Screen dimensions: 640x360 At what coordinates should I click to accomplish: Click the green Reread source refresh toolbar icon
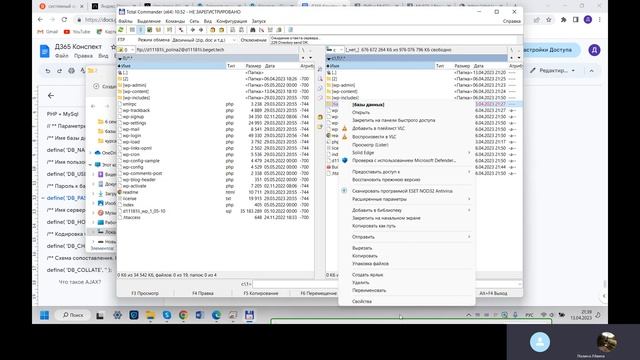point(121,30)
